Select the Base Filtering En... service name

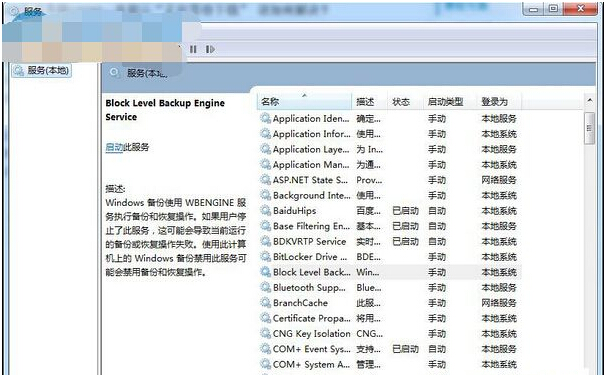pos(311,226)
